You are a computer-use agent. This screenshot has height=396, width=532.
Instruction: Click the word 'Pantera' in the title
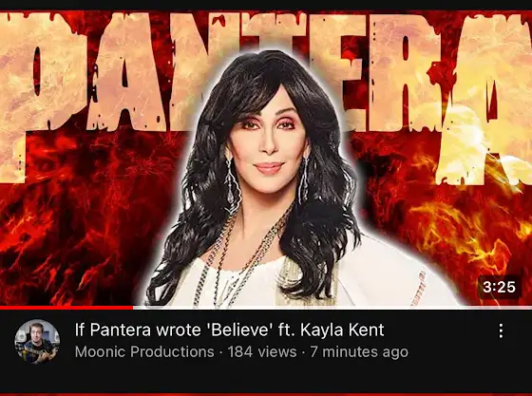click(121, 330)
